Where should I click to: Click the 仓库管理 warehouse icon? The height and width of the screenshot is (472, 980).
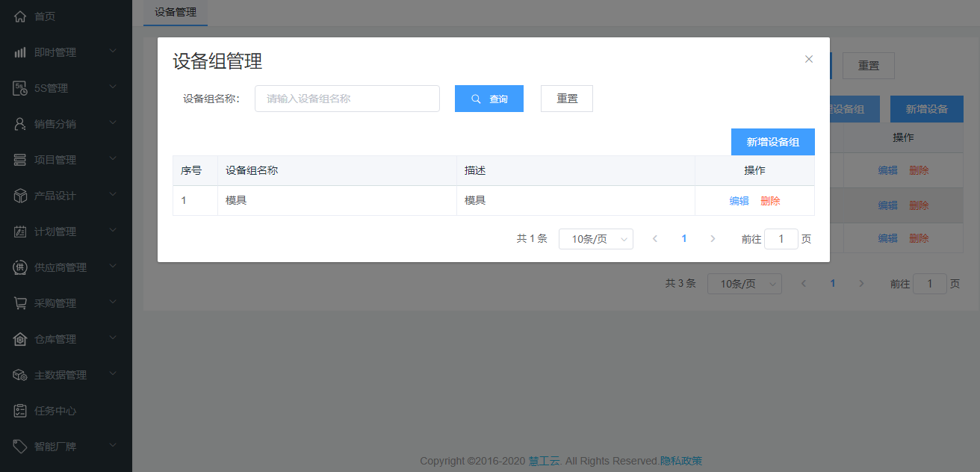pyautogui.click(x=20, y=339)
